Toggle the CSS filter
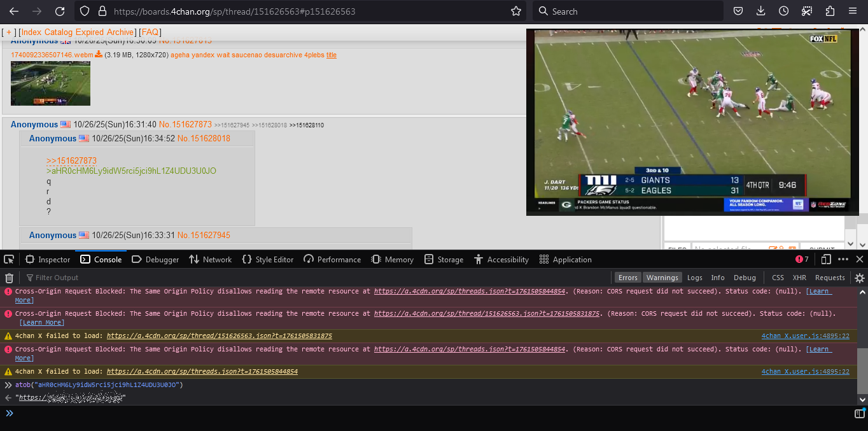Screen dimensions: 868x431 [778, 278]
